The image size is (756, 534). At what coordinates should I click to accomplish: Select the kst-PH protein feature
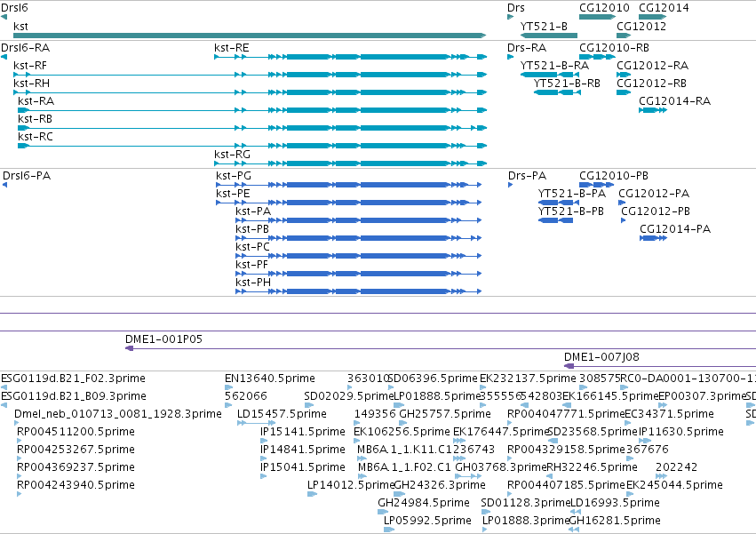pos(359,291)
